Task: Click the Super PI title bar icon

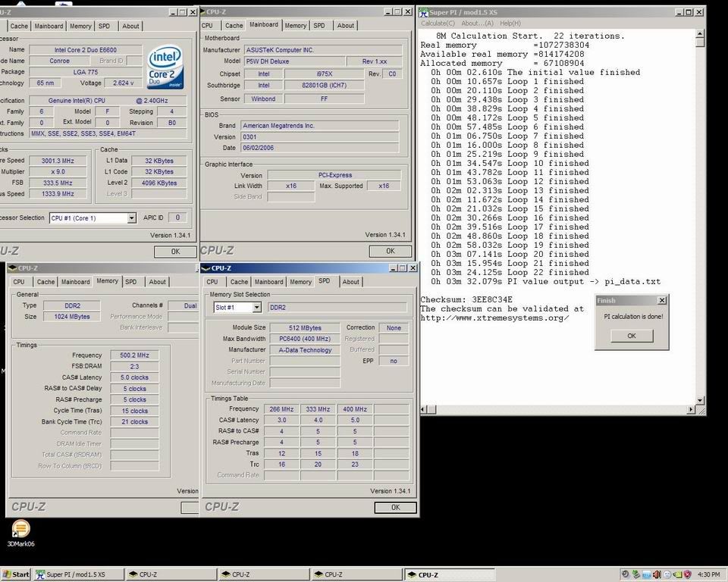Action: pyautogui.click(x=425, y=11)
